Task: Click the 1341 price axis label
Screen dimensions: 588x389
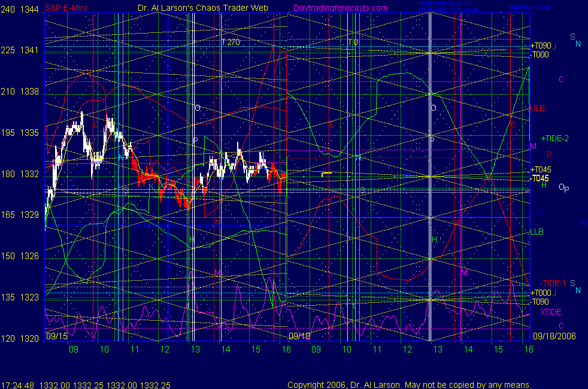Action: pyautogui.click(x=29, y=50)
